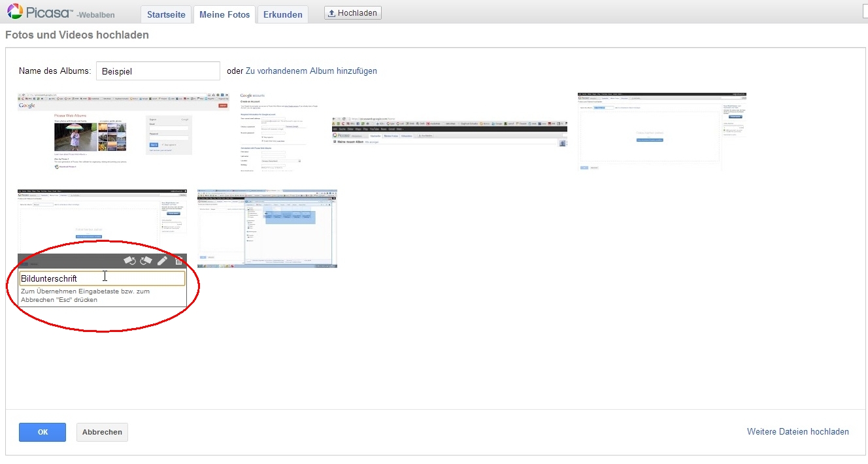Select the Picasa Web Albums login thumbnail
Viewport: 868px width, 464px height.
(x=124, y=131)
